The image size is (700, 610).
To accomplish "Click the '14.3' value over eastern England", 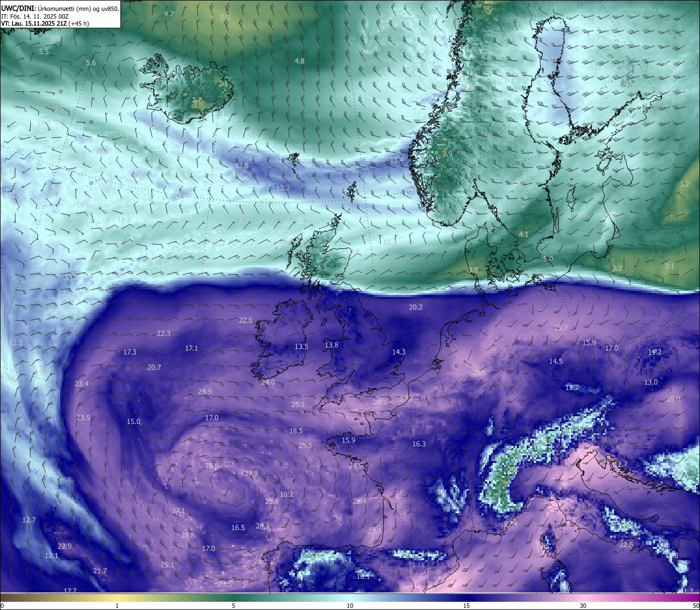I will [399, 352].
